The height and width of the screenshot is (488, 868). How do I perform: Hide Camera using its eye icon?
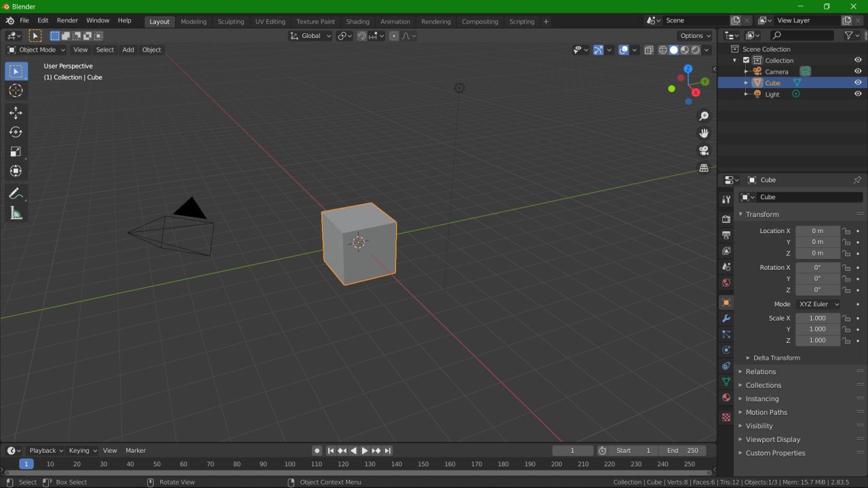[x=858, y=71]
